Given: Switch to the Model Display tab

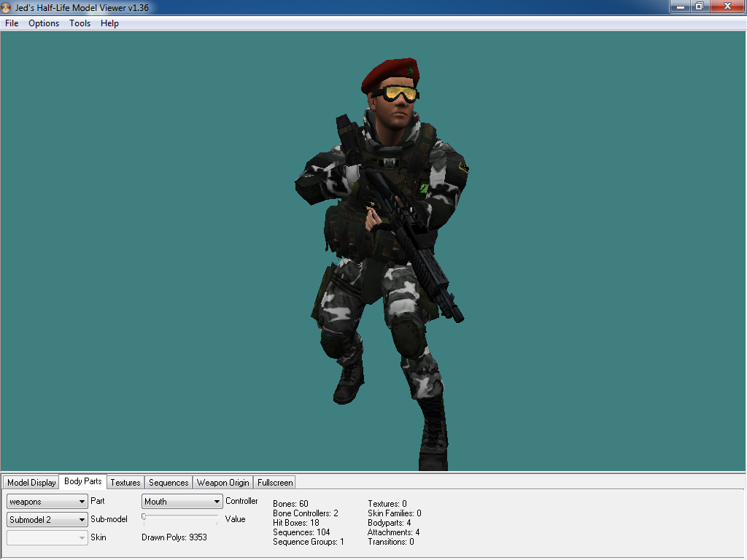Looking at the screenshot, I should [x=31, y=483].
